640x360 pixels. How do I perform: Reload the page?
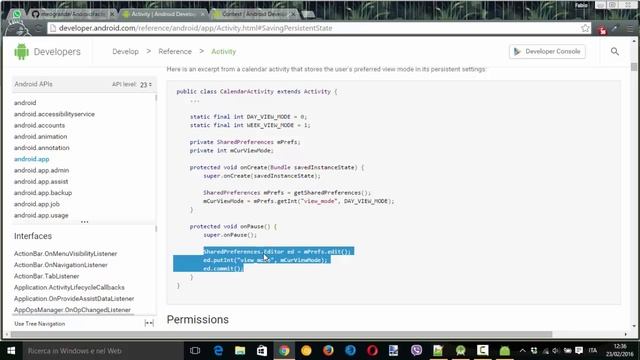pyautogui.click(x=38, y=29)
